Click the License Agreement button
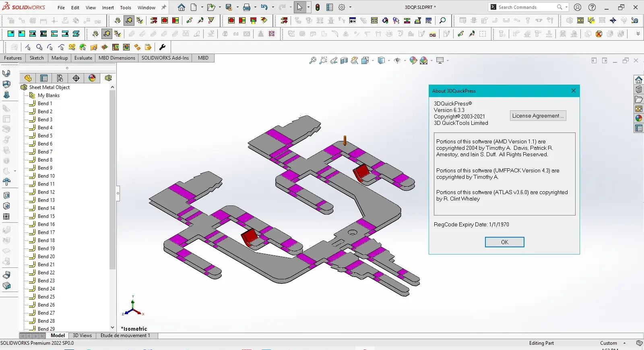Screen dimensions: 644x350 (x=538, y=116)
